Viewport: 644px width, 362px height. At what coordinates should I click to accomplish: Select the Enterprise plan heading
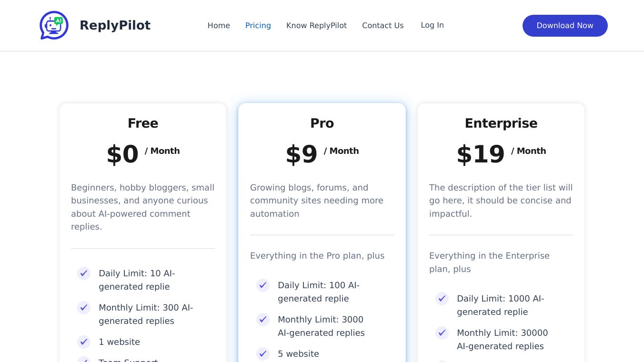click(x=501, y=123)
